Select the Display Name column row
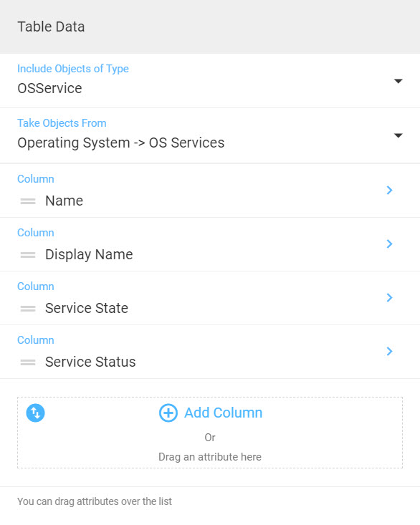Image resolution: width=420 pixels, height=525 pixels. click(x=210, y=244)
